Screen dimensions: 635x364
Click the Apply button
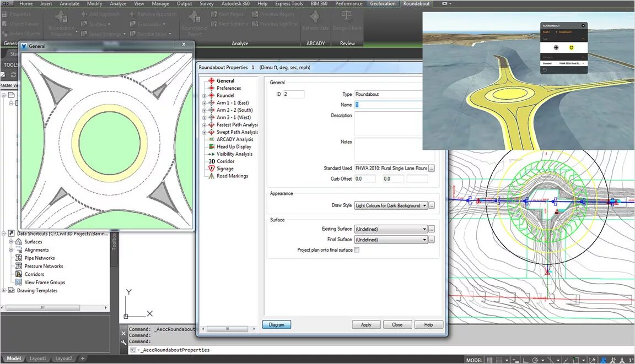366,325
